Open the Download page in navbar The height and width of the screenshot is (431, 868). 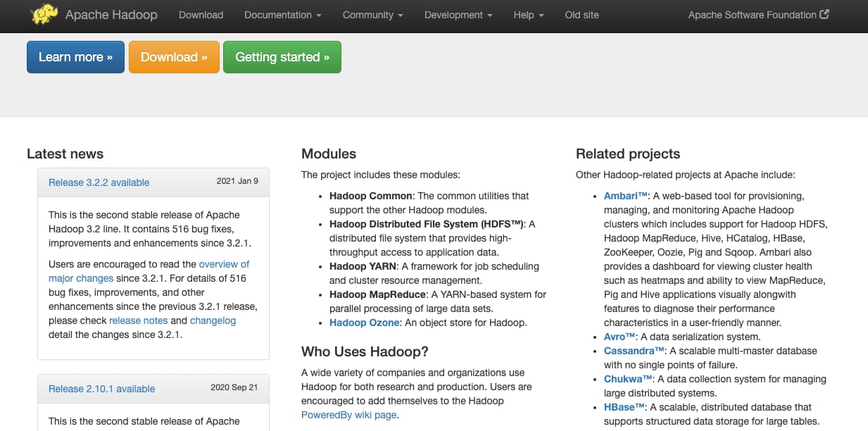click(x=201, y=15)
